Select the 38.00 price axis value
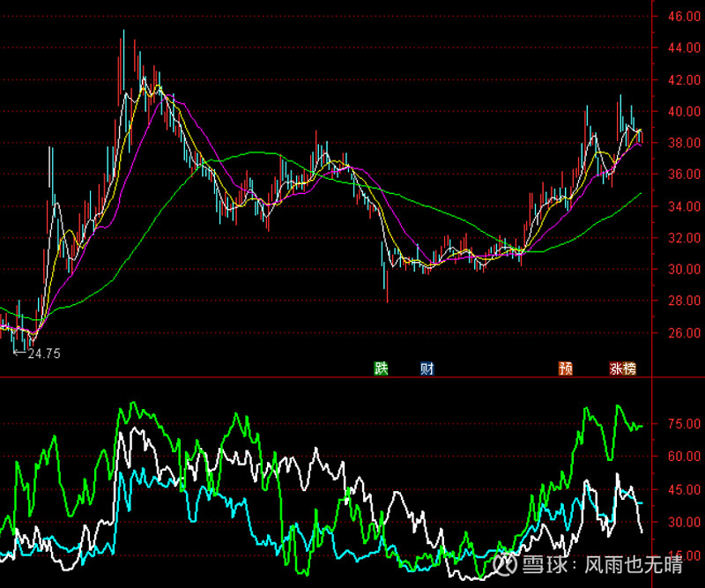 tap(684, 143)
